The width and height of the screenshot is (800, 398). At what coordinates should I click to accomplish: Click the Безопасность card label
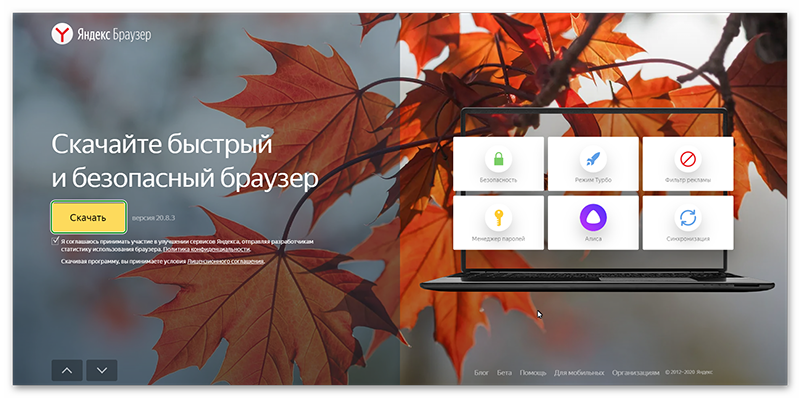coord(498,180)
